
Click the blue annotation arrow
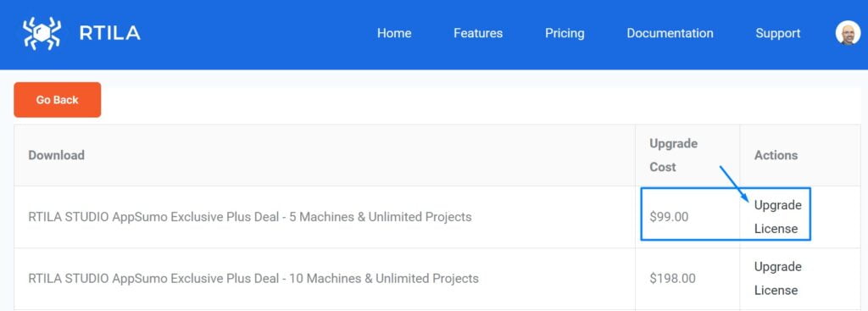[x=734, y=184]
